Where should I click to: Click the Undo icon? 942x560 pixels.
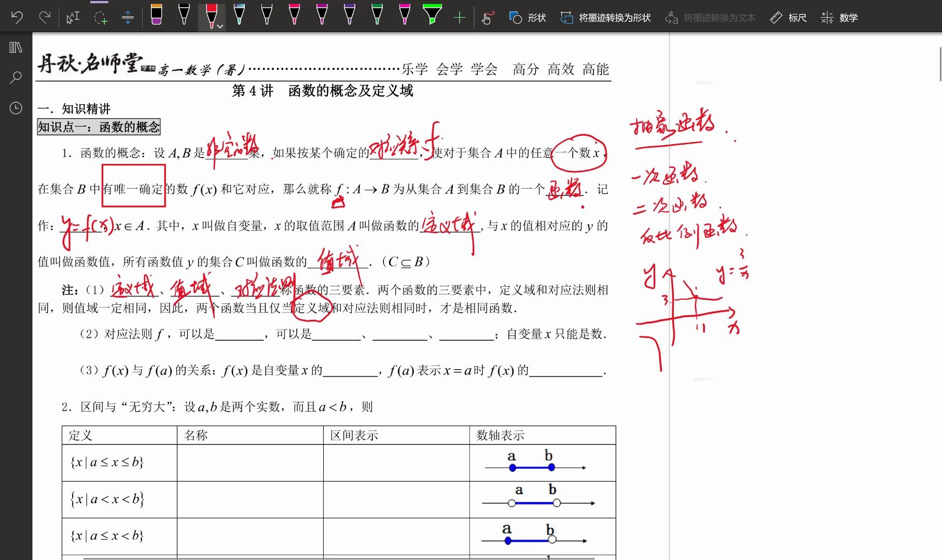pyautogui.click(x=17, y=17)
